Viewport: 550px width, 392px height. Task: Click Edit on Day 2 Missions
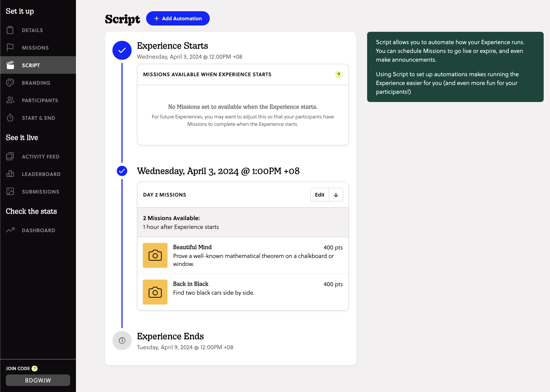coord(319,195)
